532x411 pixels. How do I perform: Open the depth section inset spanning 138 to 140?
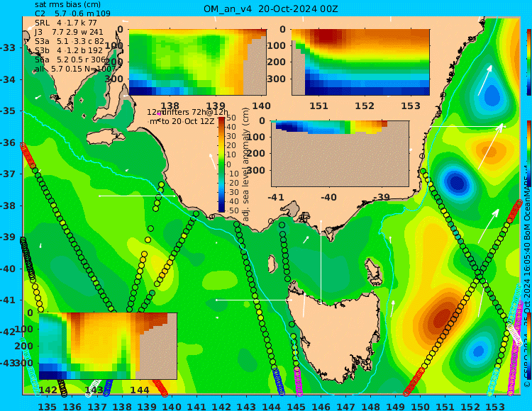point(197,62)
